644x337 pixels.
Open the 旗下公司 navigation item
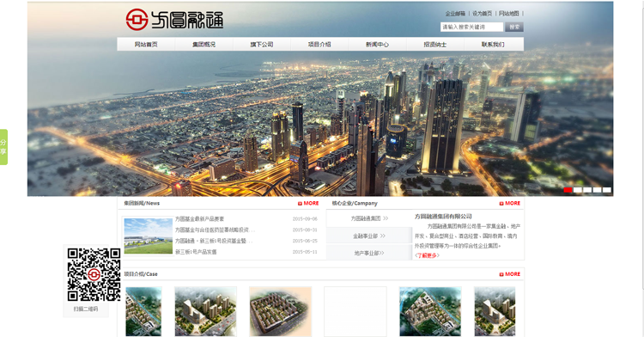pos(262,45)
